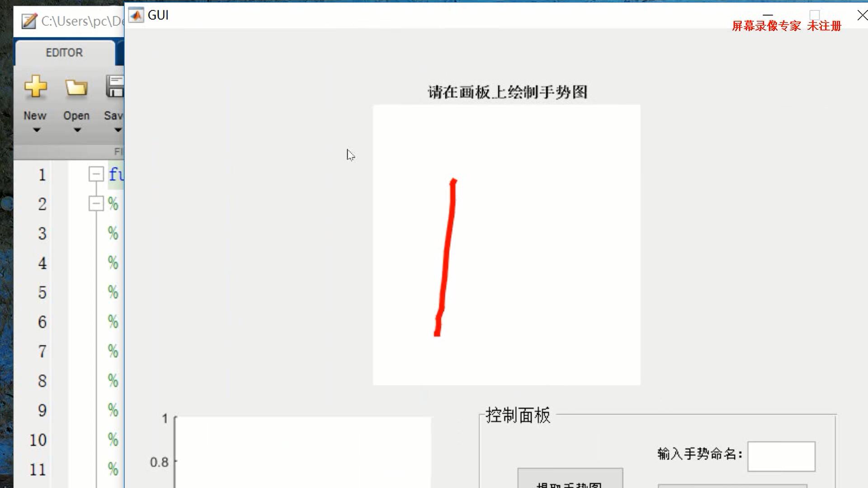The image size is (868, 488).
Task: Click the 提取手势图 action button
Action: coord(569,483)
